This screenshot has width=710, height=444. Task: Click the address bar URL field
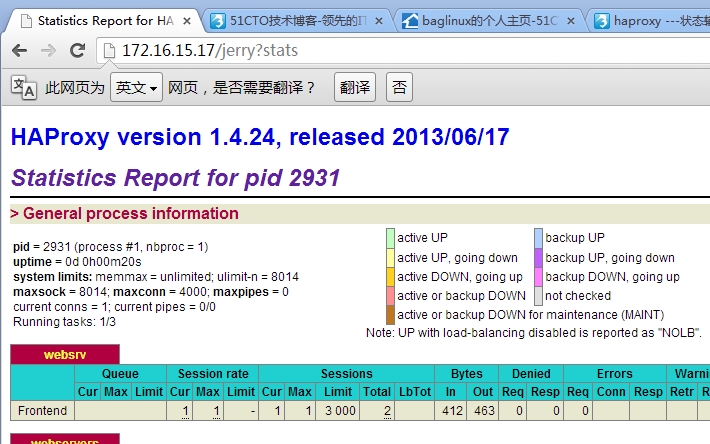pos(403,50)
